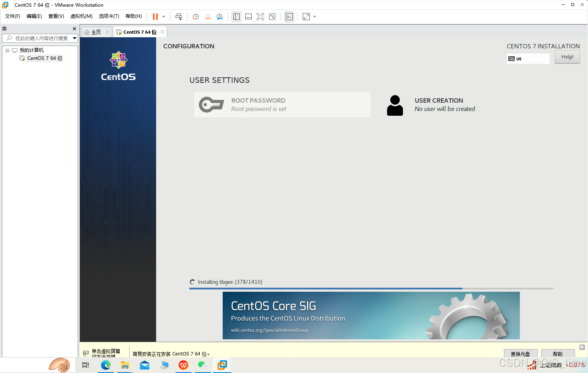The image size is (588, 373).
Task: Click the 上证指数 stock widget
Action: pos(556,365)
